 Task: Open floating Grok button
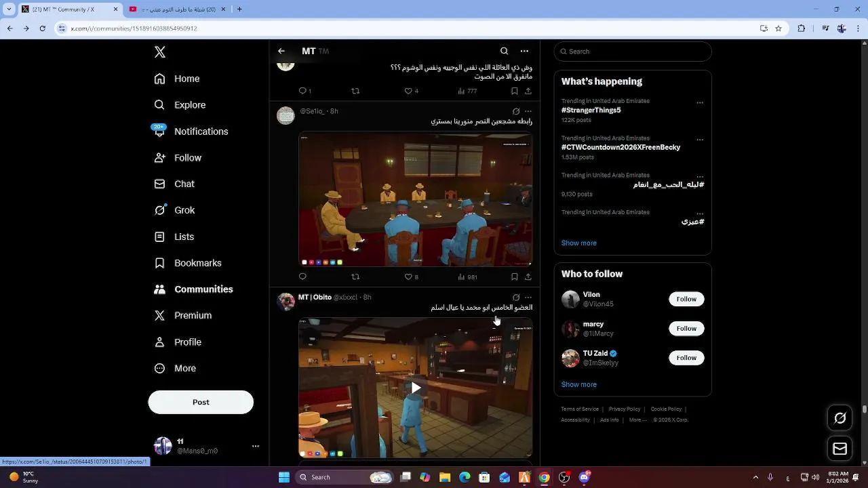(840, 418)
